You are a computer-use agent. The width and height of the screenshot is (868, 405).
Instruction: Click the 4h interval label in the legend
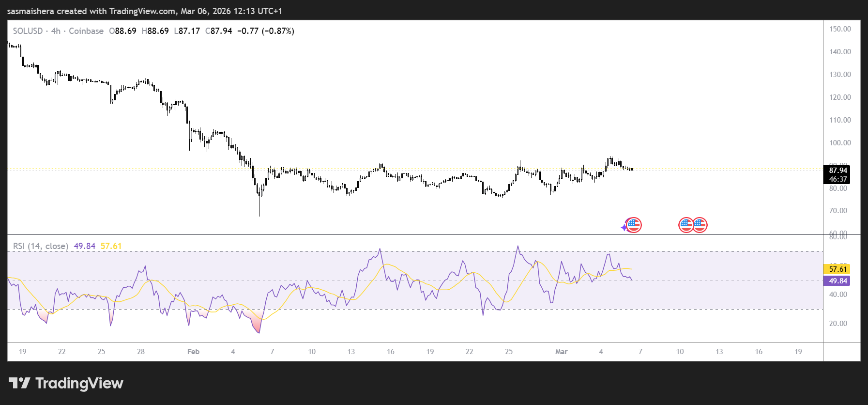tap(56, 31)
